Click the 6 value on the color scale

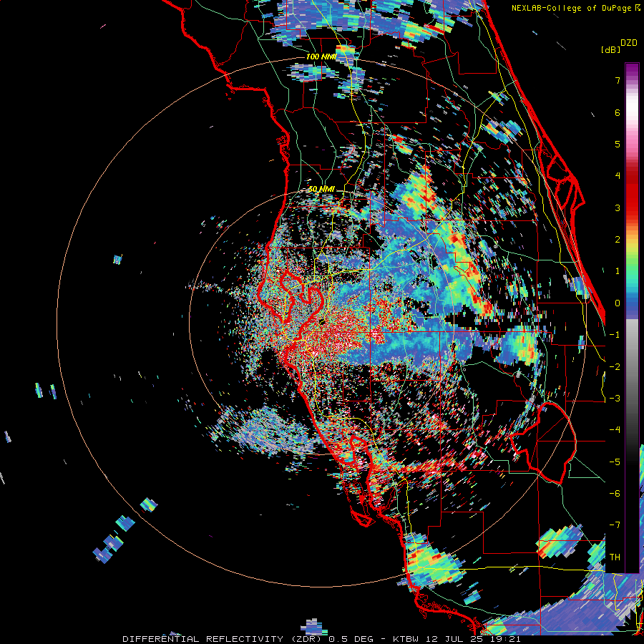tap(618, 112)
